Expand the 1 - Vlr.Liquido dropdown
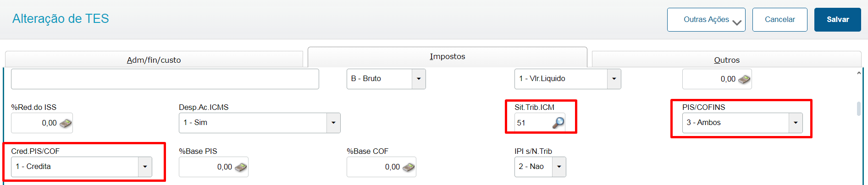868x185 pixels. pos(614,79)
